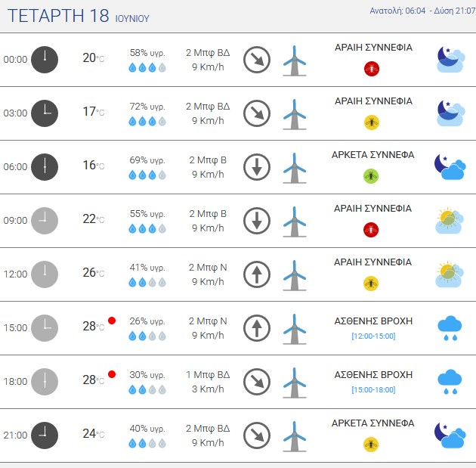Click the ΑΡΚΕΤΑ ΣΥΝΝΕΦΑ label at 21:00
Image resolution: width=476 pixels, height=468 pixels.
[372, 423]
